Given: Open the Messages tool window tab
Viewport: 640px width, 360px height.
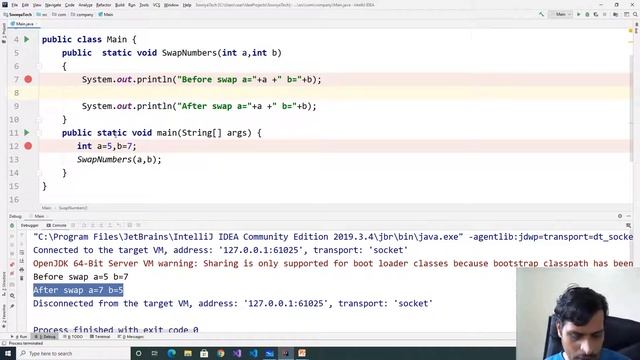Looking at the screenshot, I should click(131, 337).
